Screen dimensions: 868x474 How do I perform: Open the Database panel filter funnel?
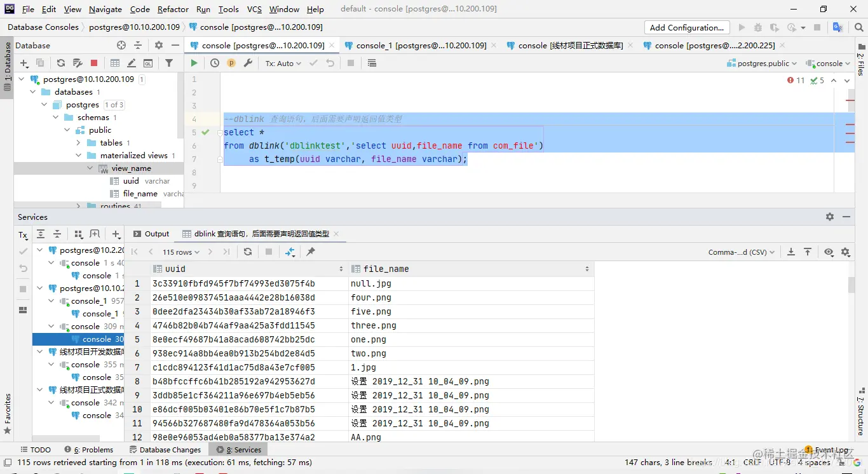169,63
